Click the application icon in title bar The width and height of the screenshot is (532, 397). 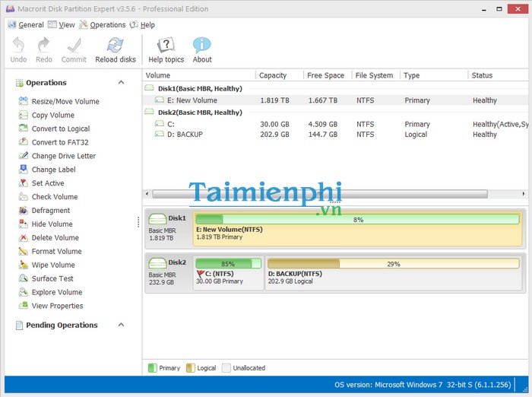click(x=10, y=8)
